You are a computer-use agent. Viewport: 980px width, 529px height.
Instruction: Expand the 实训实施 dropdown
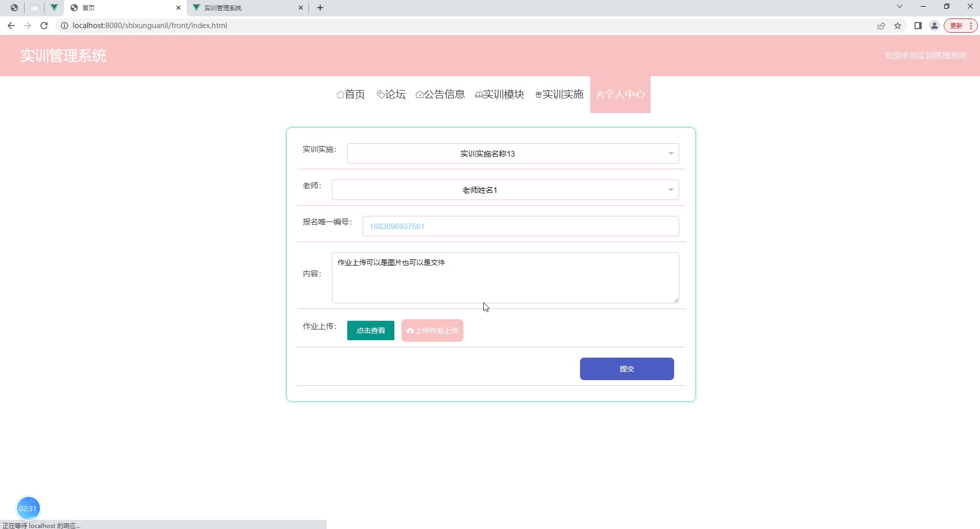pos(513,153)
